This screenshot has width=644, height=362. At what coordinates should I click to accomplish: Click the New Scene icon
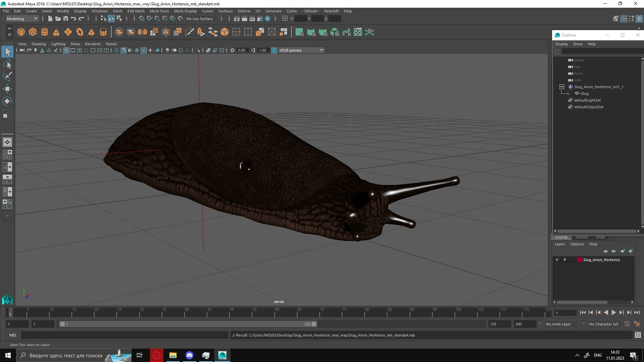(x=50, y=19)
